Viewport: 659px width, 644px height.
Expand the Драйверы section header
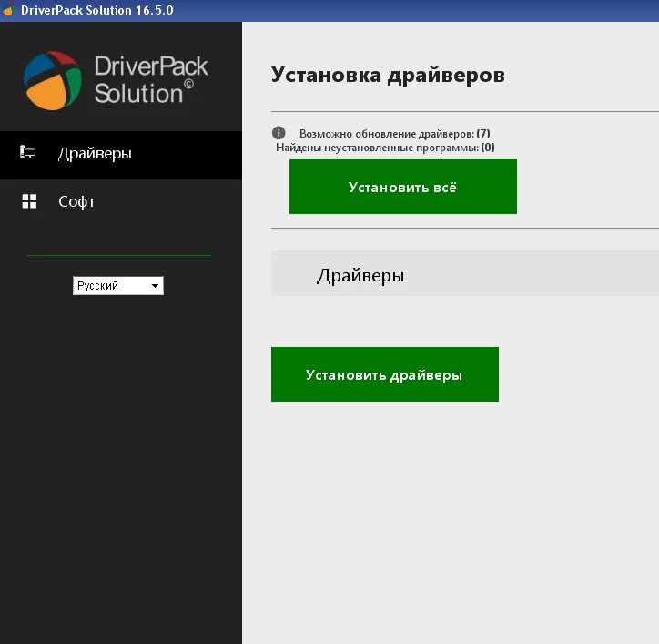pyautogui.click(x=465, y=274)
